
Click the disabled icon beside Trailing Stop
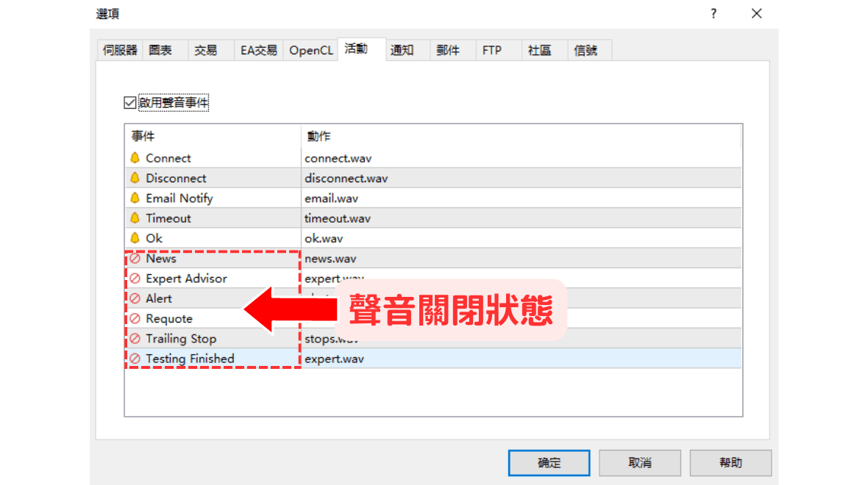tap(135, 339)
